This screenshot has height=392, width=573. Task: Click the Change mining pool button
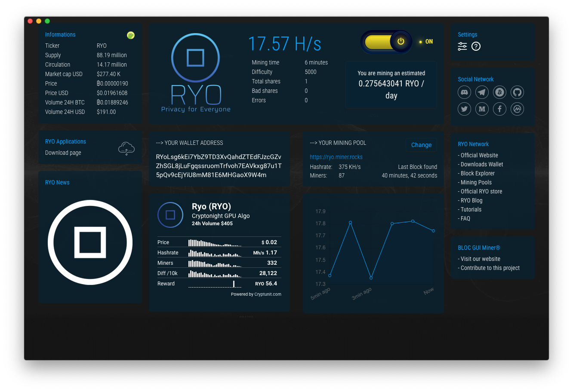421,145
